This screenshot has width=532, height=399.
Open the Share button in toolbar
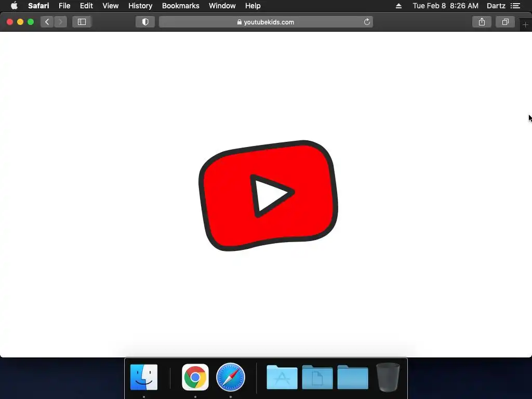coord(482,22)
